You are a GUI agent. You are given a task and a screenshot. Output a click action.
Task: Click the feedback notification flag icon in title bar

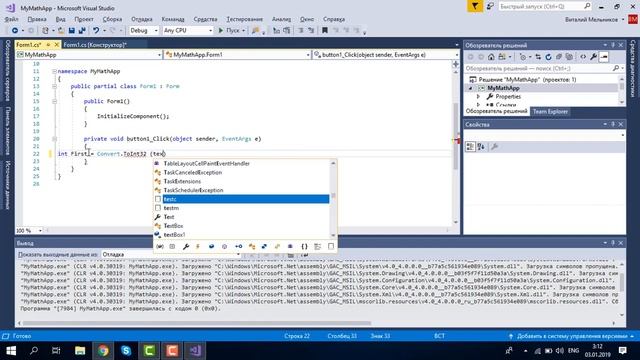click(x=475, y=6)
